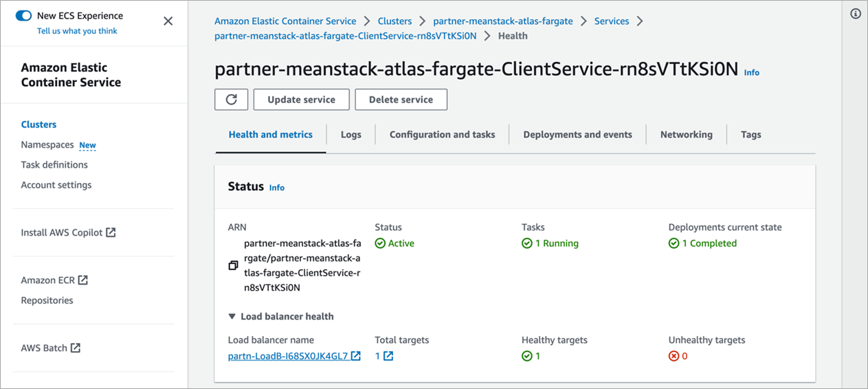Image resolution: width=868 pixels, height=389 pixels.
Task: Collapse the Load balancer health section
Action: pyautogui.click(x=232, y=317)
